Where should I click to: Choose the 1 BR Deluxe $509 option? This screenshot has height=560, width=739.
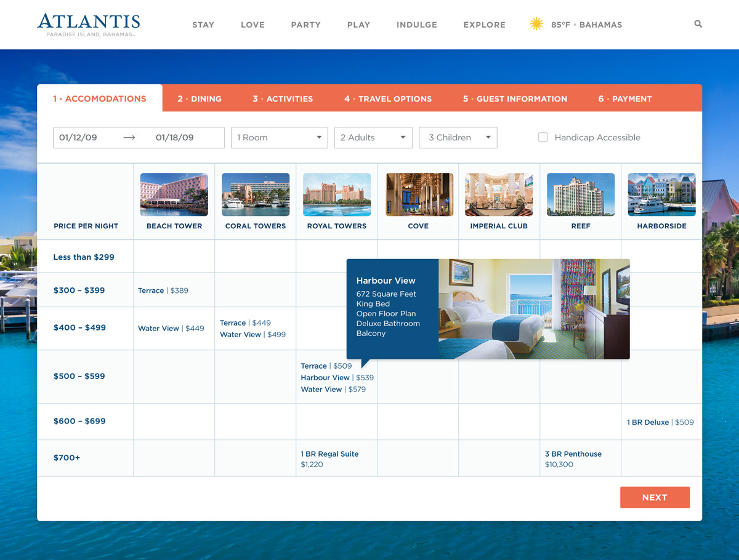[x=660, y=422]
